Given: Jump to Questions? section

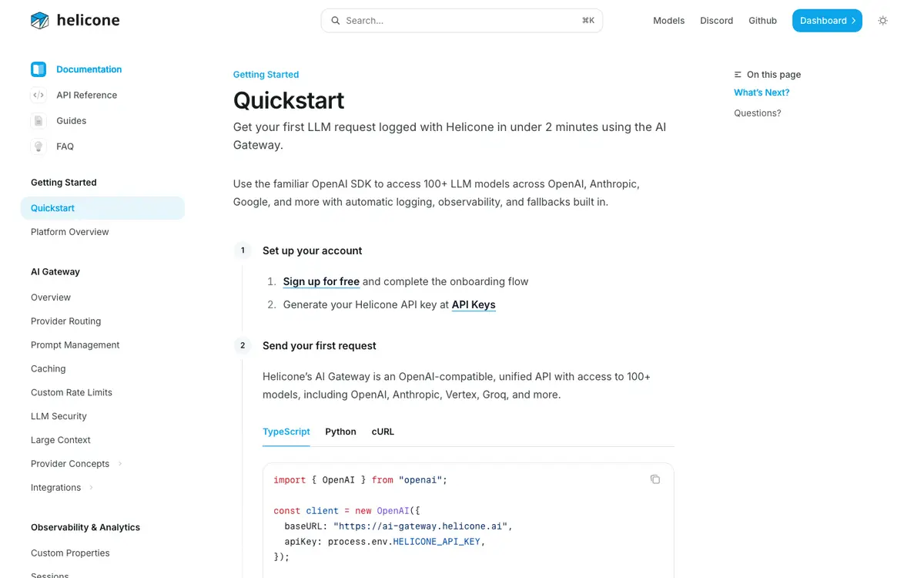Looking at the screenshot, I should click(757, 113).
